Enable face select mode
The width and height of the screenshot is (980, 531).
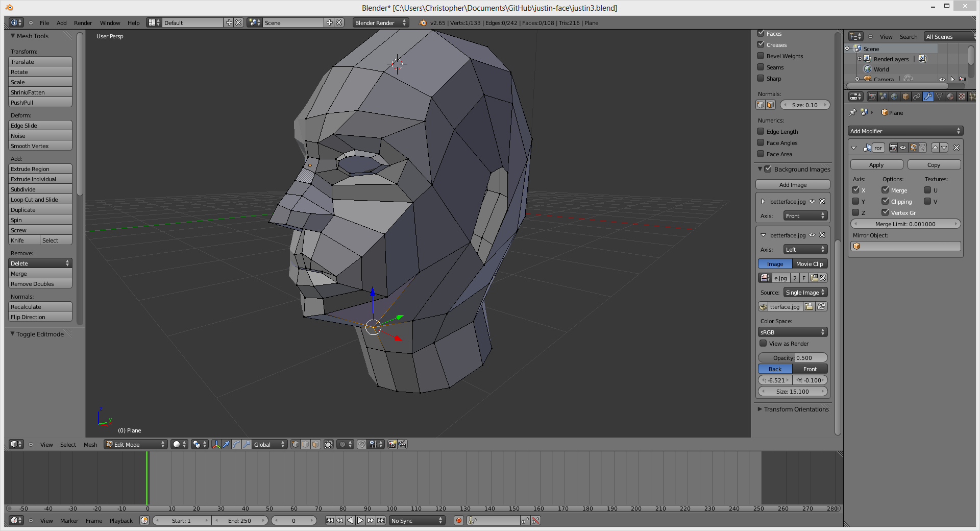pos(315,444)
